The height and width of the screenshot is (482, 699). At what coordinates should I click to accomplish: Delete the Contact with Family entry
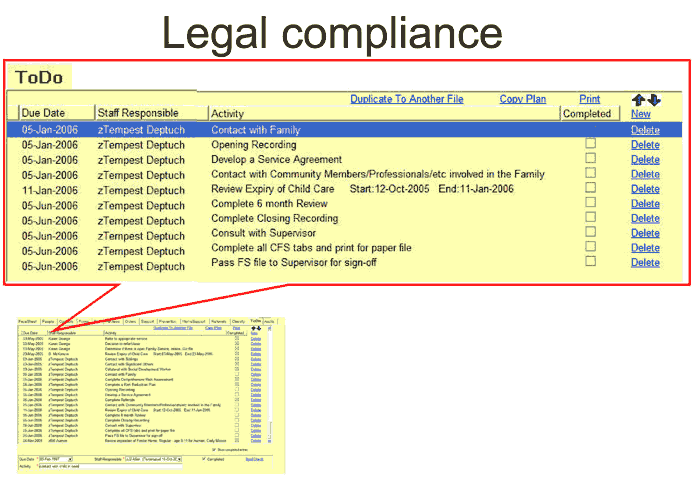(645, 130)
